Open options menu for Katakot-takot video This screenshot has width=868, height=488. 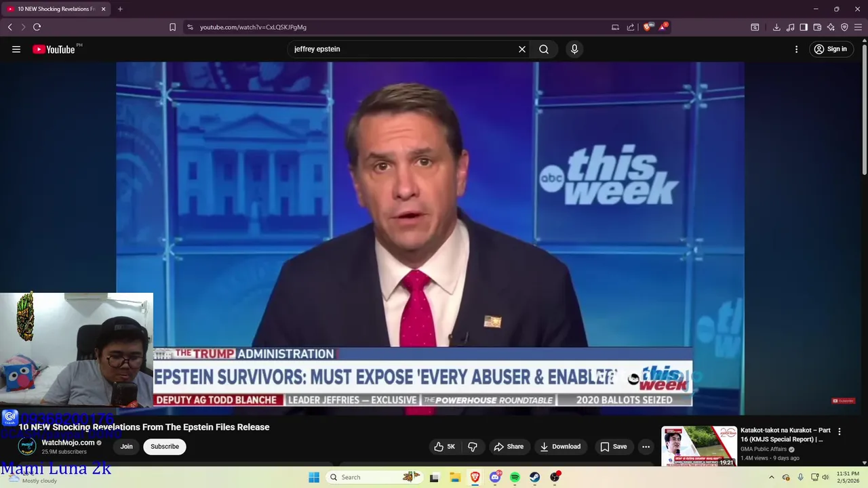pyautogui.click(x=839, y=432)
